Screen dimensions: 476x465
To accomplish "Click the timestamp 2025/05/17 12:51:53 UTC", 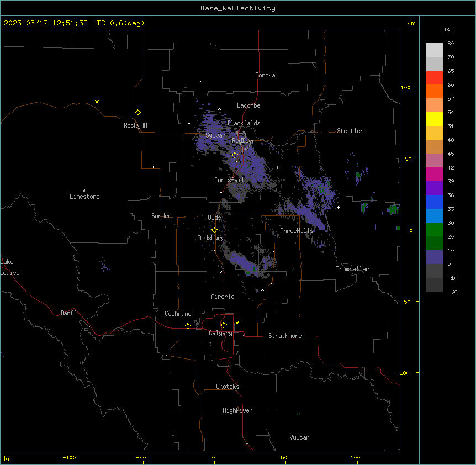I will pos(55,23).
